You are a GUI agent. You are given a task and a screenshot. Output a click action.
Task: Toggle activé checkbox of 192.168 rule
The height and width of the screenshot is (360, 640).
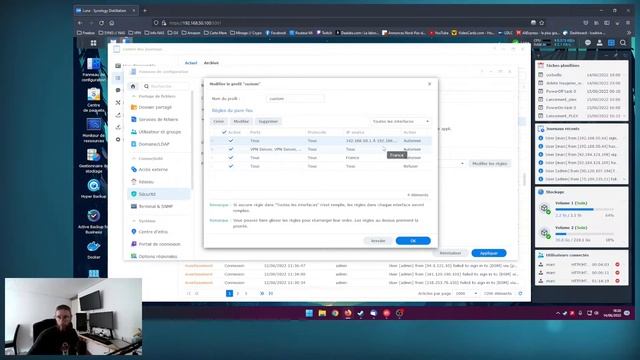[231, 140]
